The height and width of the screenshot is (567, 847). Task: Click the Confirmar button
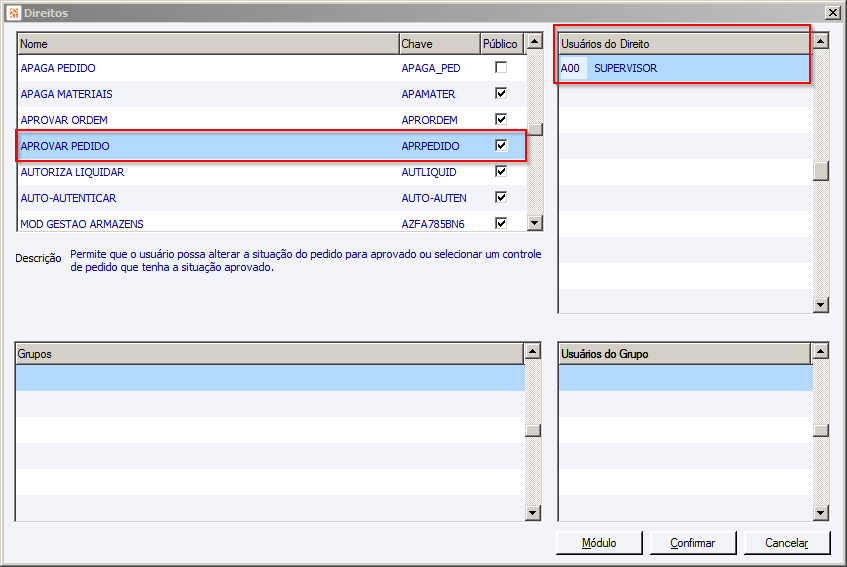(x=693, y=543)
